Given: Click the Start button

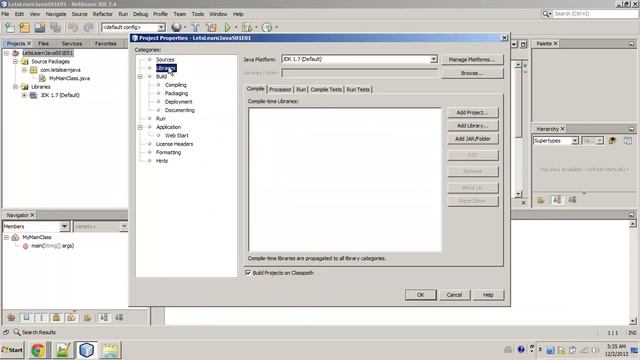Looking at the screenshot, I should pyautogui.click(x=12, y=350).
